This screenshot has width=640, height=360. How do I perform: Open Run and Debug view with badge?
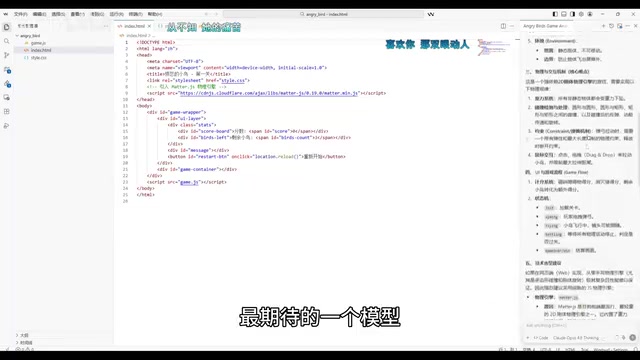pos(7,70)
